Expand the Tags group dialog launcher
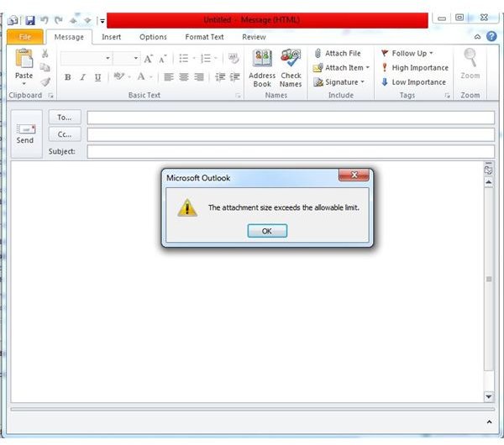Image resolution: width=504 pixels, height=445 pixels. [447, 96]
